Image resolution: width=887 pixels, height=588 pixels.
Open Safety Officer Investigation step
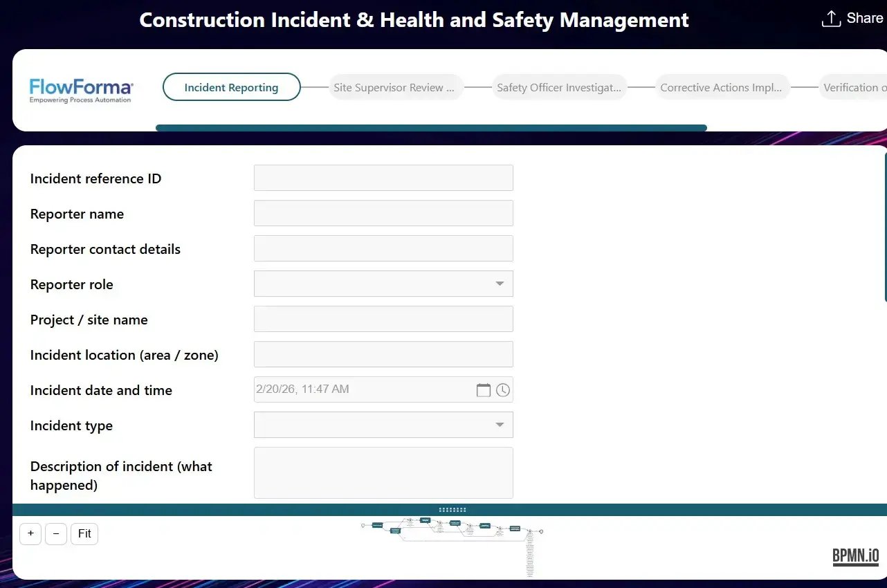tap(558, 87)
